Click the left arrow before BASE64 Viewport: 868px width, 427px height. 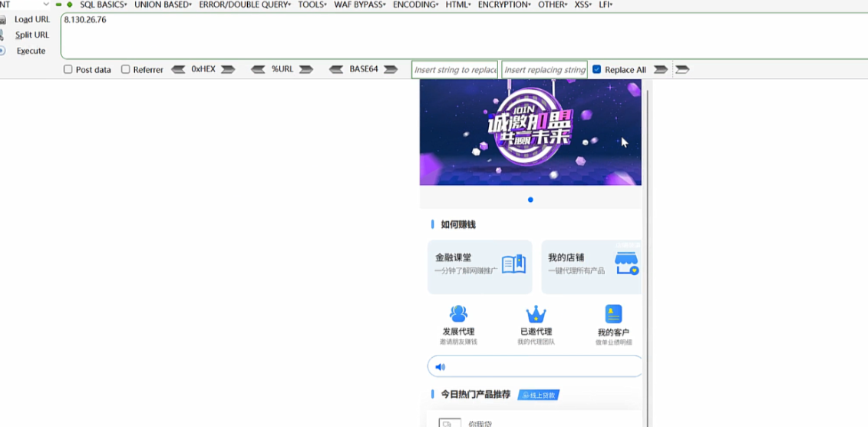point(336,69)
